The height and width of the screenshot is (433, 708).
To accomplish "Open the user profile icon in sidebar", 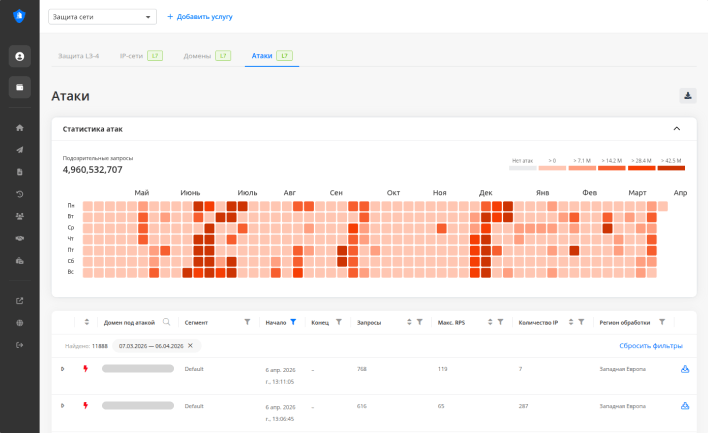I will 19,56.
